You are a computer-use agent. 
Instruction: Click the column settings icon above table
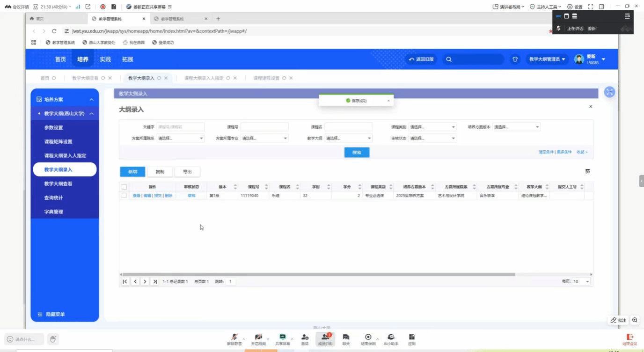587,172
